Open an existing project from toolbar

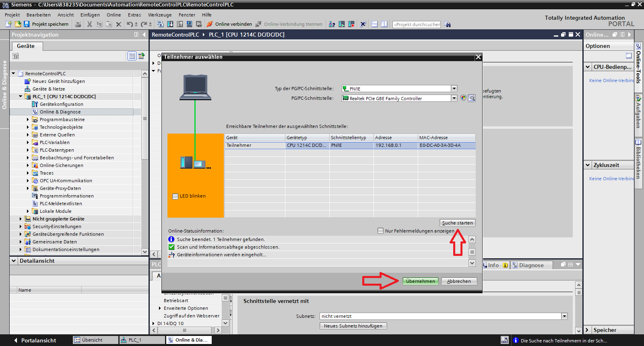(x=18, y=24)
